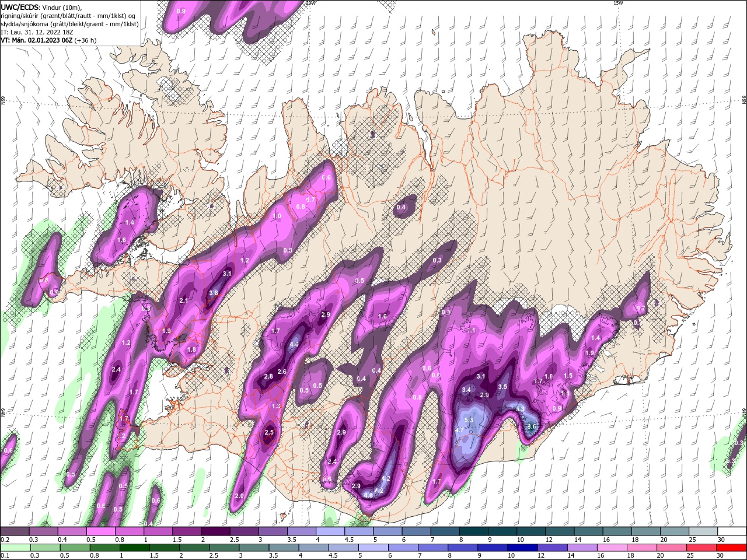Click the bright pink swatch between 0.5 and 0.8 on snow scale
Screen dimensions: 747x560
pos(100,531)
